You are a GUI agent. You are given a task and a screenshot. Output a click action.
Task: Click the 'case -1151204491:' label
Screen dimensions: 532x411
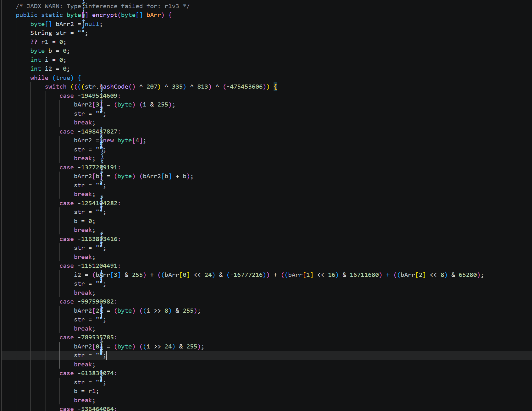pos(90,266)
